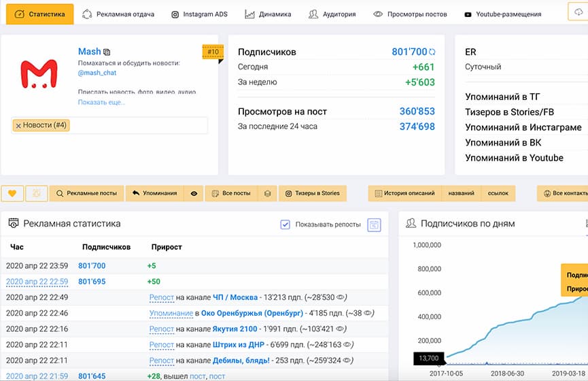Click the Рекламные посты button
Screen dimensions: 588x381
[86, 193]
